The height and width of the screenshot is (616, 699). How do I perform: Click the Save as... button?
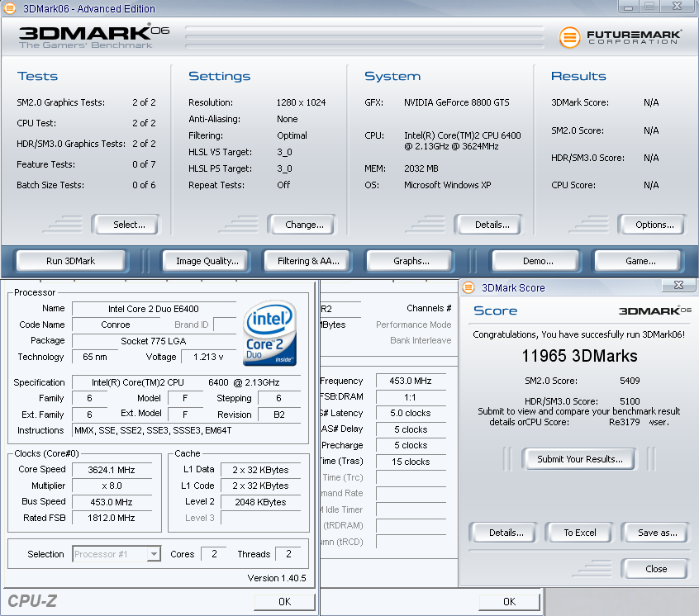pyautogui.click(x=657, y=533)
